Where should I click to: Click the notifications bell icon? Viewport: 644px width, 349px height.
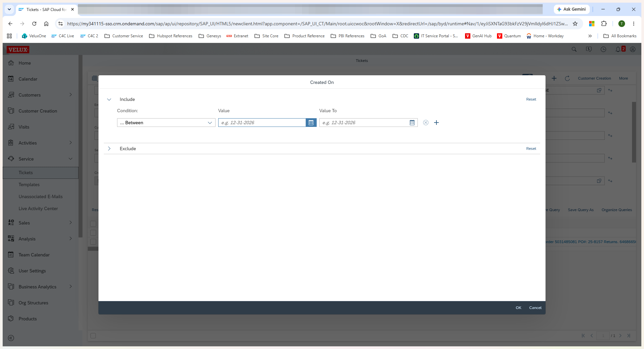click(618, 49)
